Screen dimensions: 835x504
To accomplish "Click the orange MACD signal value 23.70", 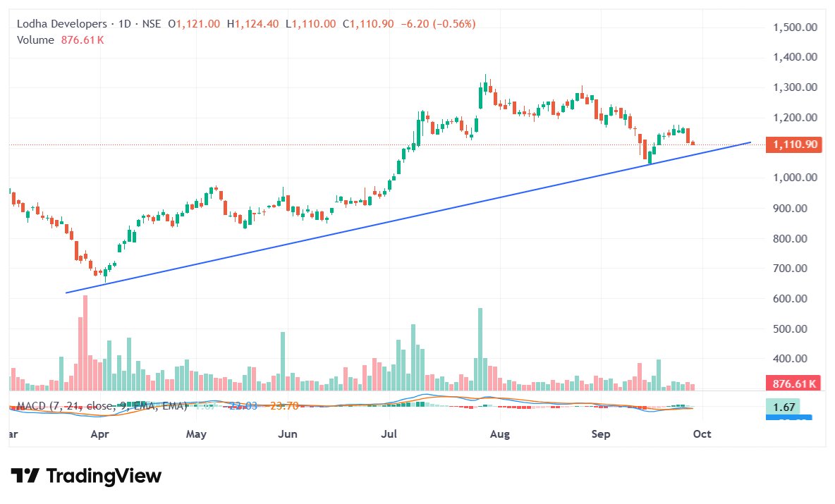I will pos(284,406).
